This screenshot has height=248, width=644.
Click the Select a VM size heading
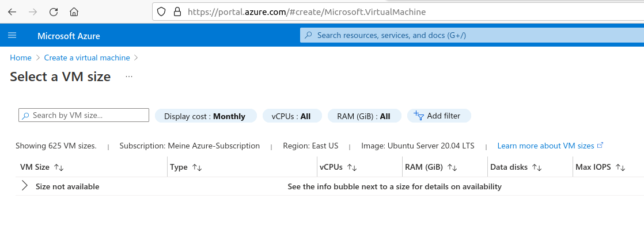tap(60, 77)
